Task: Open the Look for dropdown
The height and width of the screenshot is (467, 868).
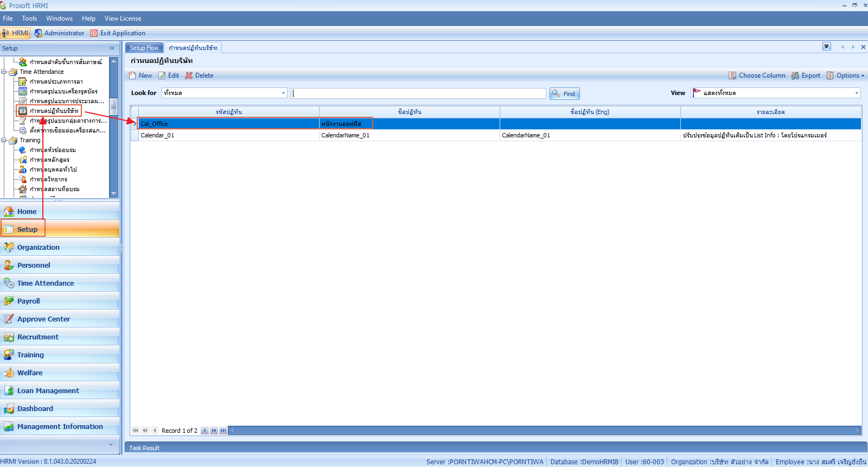Action: 283,93
